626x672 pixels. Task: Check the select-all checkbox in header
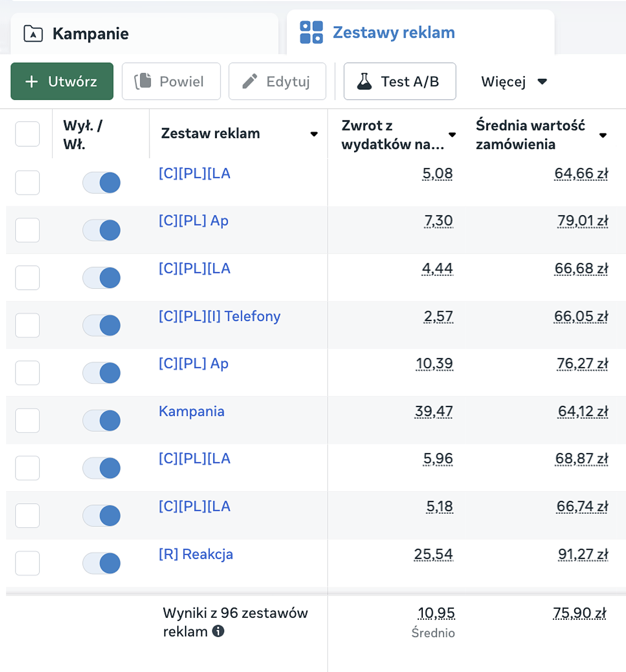27,134
